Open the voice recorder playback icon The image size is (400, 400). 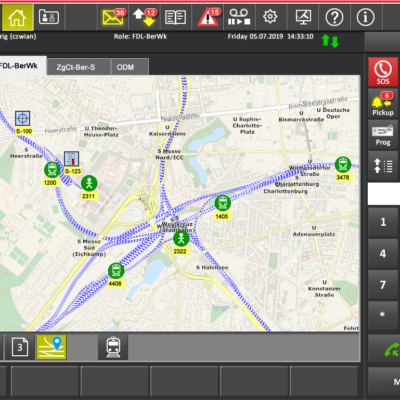pyautogui.click(x=239, y=17)
